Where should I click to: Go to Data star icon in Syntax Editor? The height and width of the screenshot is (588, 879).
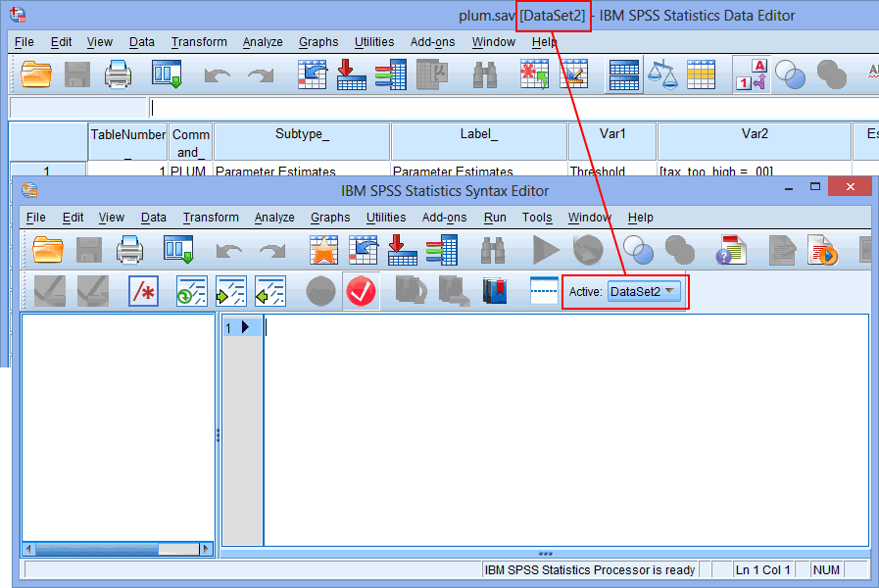click(324, 250)
